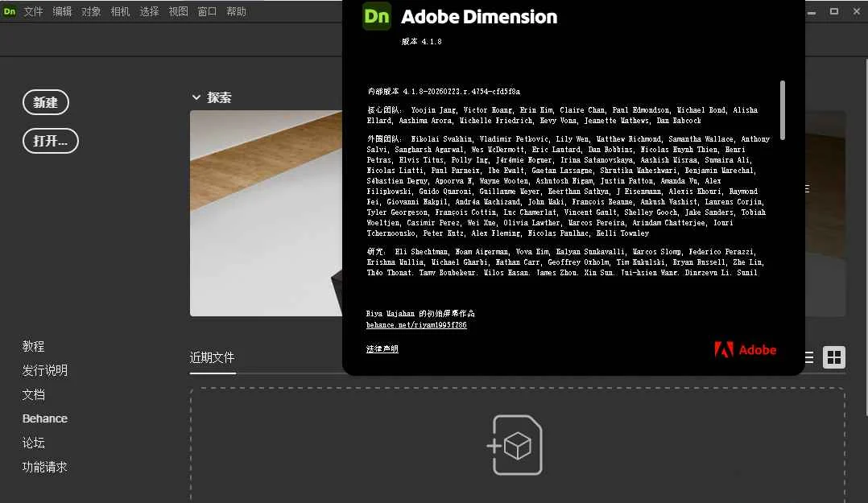Click the 内部版本 build number line
This screenshot has width=868, height=503.
pyautogui.click(x=444, y=91)
